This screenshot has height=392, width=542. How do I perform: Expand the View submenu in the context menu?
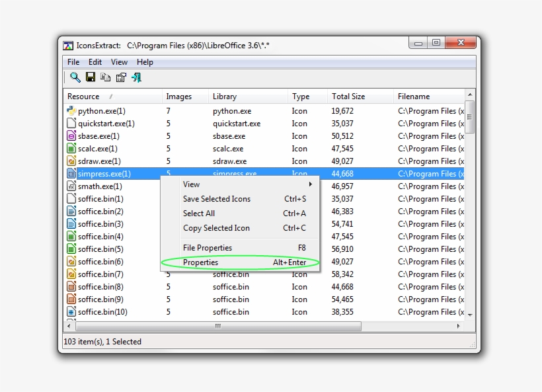click(191, 184)
